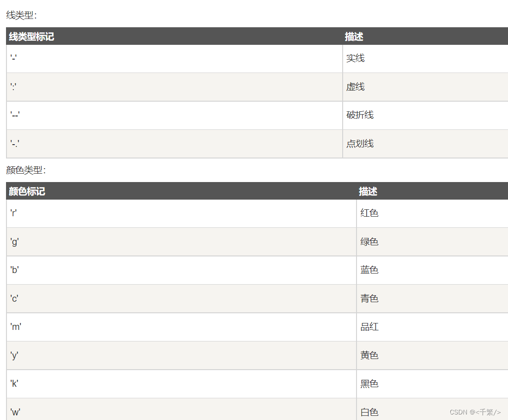Click the '描述' header in color table

click(x=368, y=191)
